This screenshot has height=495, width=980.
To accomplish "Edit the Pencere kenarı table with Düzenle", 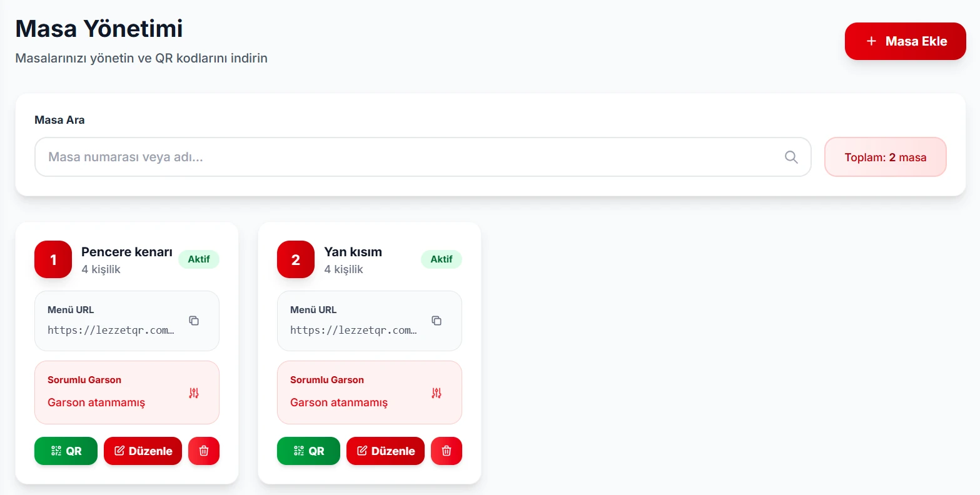I will coord(143,451).
